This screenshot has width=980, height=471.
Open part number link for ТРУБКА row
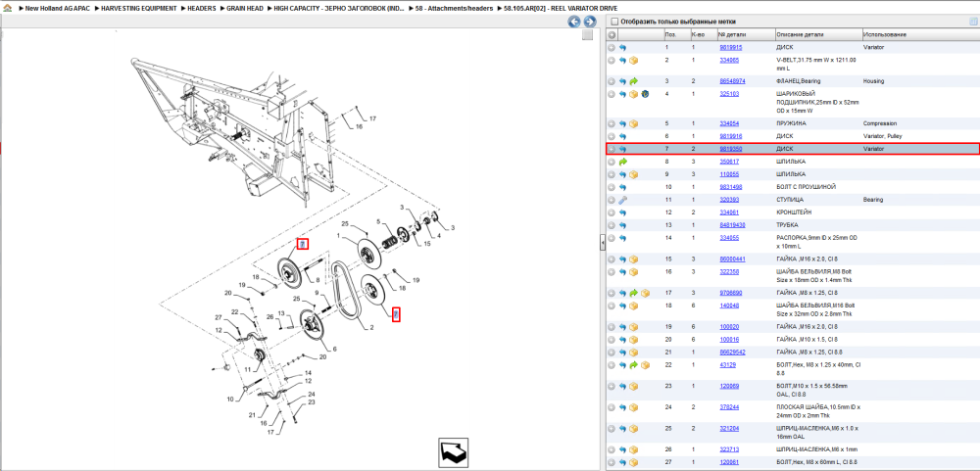[732, 225]
